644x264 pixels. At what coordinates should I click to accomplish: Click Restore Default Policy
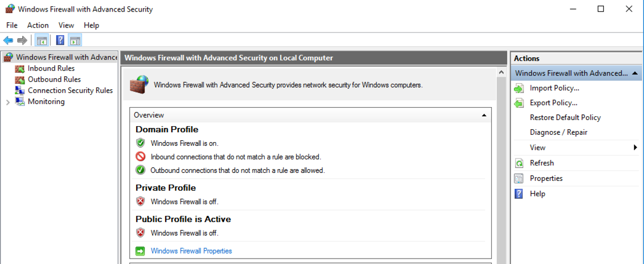click(565, 118)
